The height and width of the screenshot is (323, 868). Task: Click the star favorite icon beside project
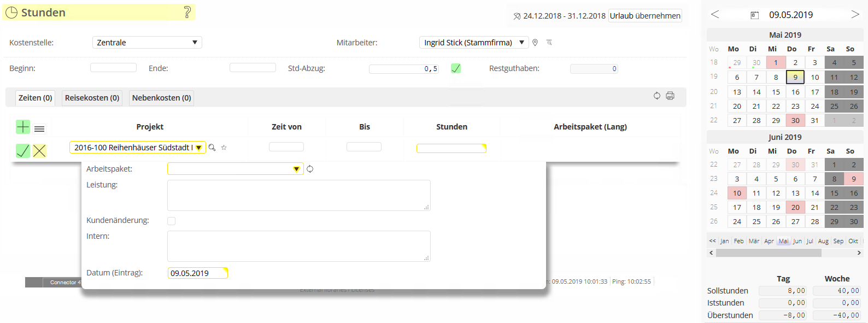tap(224, 148)
